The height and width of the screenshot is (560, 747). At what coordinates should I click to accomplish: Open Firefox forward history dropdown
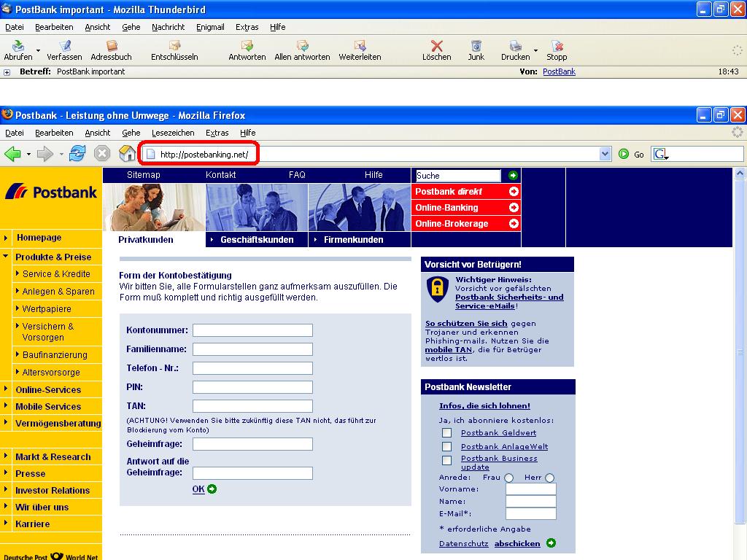tap(61, 155)
